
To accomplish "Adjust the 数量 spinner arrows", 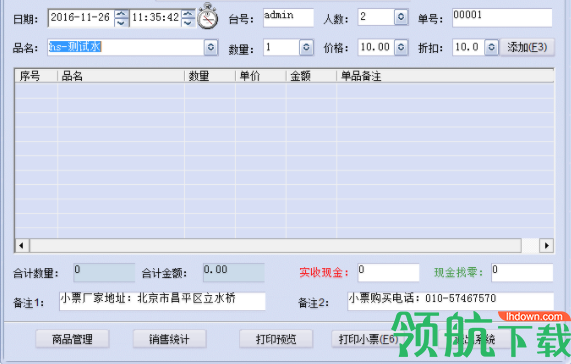I will 306,47.
